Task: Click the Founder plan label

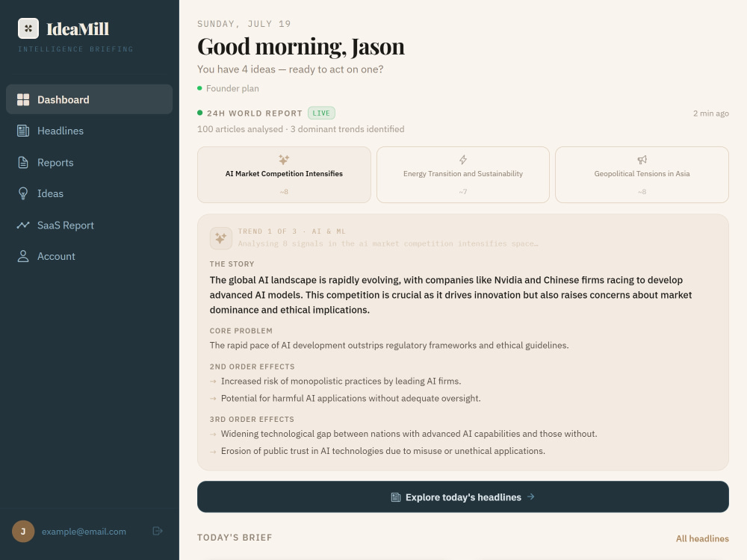Action: (232, 88)
